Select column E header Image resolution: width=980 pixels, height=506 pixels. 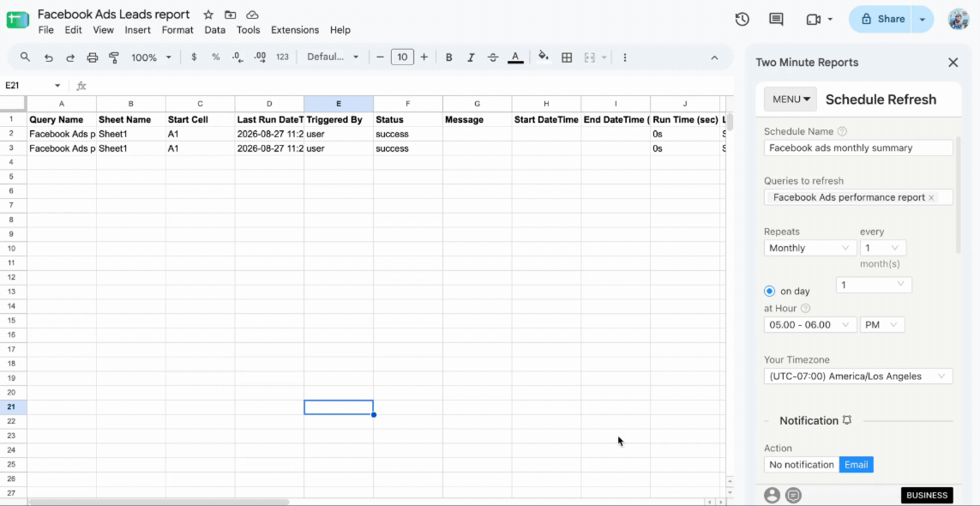pos(339,103)
